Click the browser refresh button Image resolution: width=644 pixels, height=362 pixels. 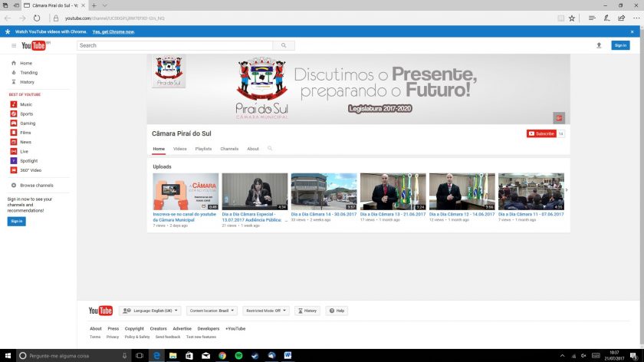37,18
